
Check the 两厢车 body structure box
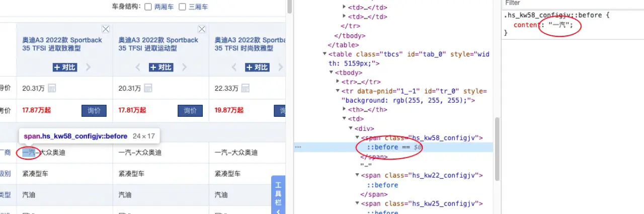148,7
